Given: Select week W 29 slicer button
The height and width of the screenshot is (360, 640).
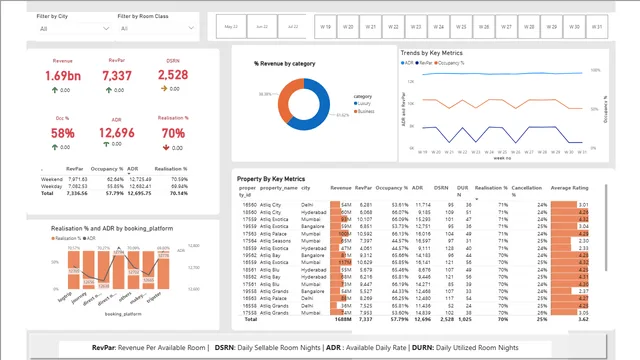Looking at the screenshot, I should coord(552,27).
